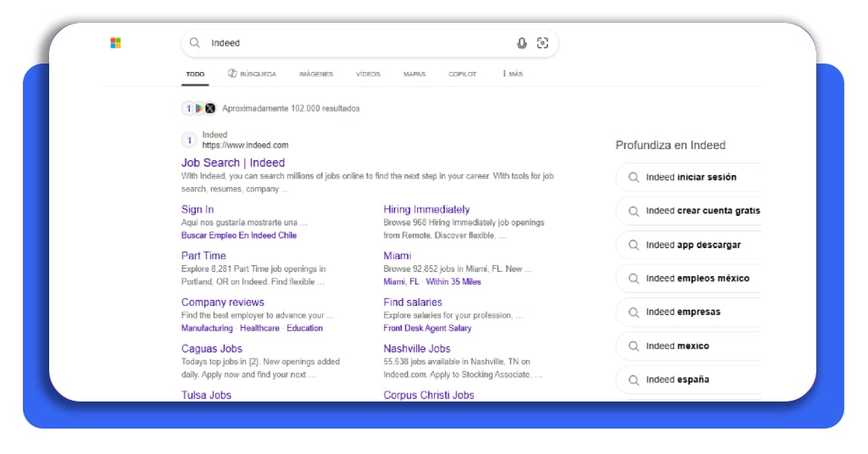Open Within 35 Miles sub-link
Image resolution: width=868 pixels, height=454 pixels.
click(x=453, y=282)
